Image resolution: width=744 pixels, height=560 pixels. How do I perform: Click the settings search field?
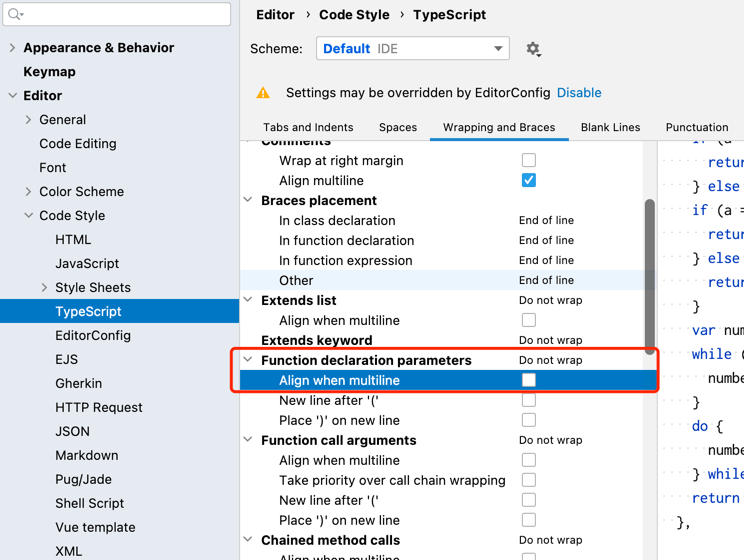coord(117,14)
